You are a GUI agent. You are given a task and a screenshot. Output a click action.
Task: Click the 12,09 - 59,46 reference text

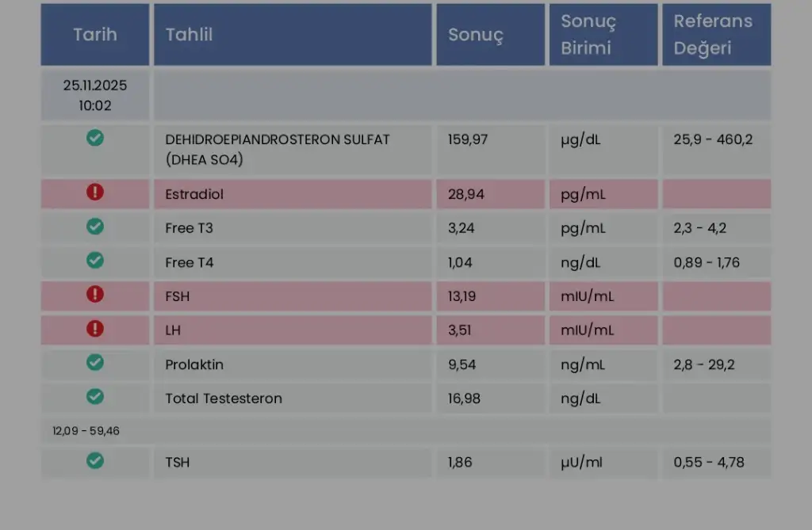point(86,431)
